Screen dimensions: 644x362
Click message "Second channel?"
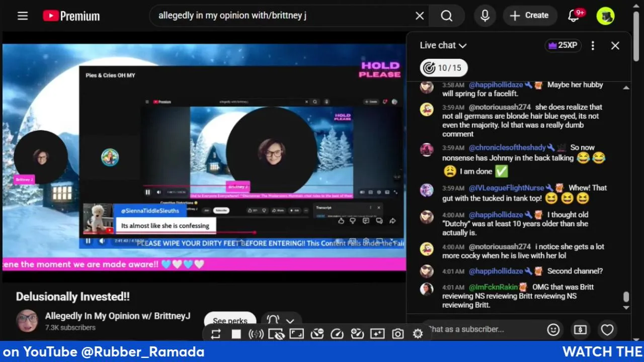(x=575, y=271)
